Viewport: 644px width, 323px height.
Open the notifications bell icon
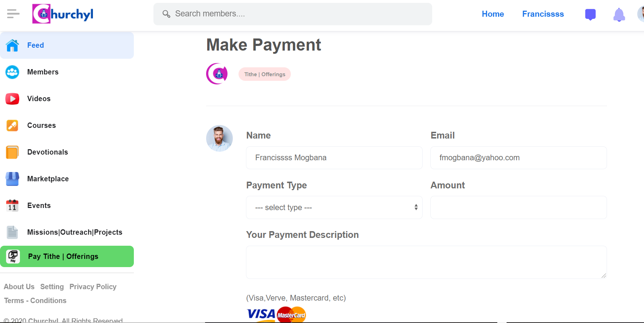click(619, 15)
